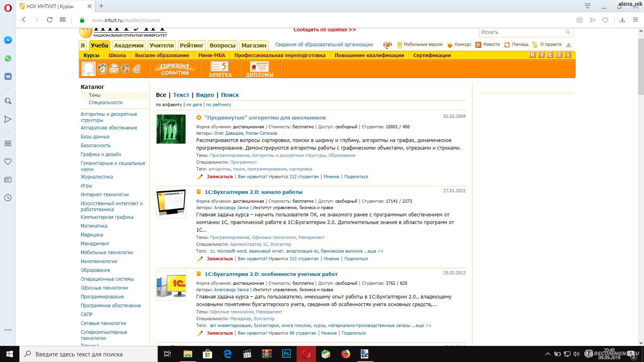This screenshot has width=644, height=362.
Task: Share via the VKontakte B icon
Action: point(533,55)
